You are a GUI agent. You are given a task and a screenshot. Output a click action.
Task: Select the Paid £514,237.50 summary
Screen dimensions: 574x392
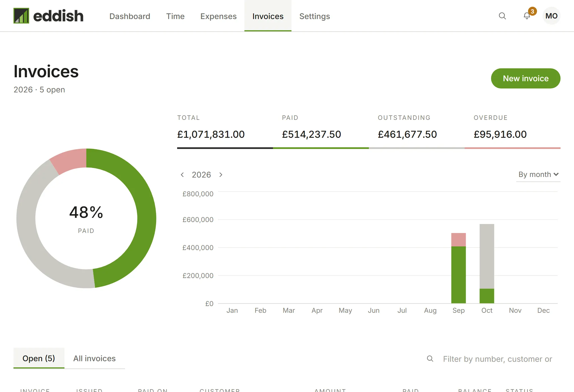click(x=321, y=130)
